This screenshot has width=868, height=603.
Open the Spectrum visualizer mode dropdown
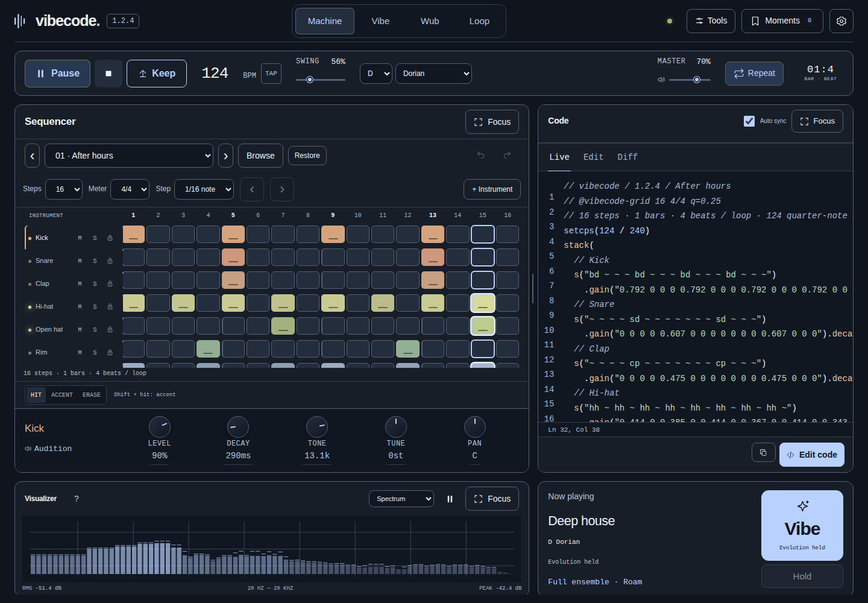coord(401,499)
